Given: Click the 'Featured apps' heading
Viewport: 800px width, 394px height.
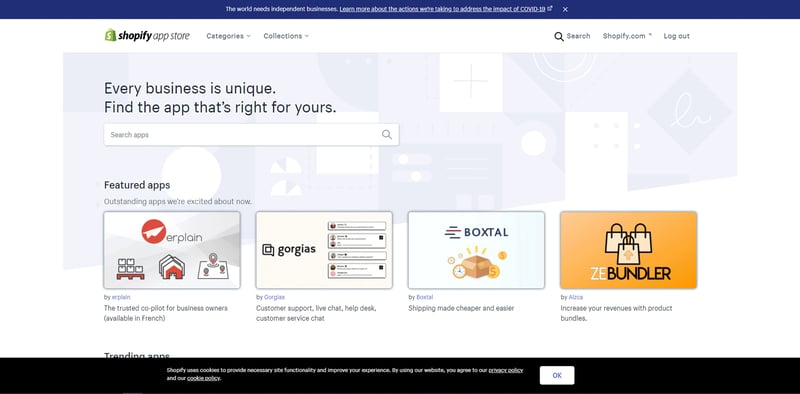Looking at the screenshot, I should tap(137, 185).
